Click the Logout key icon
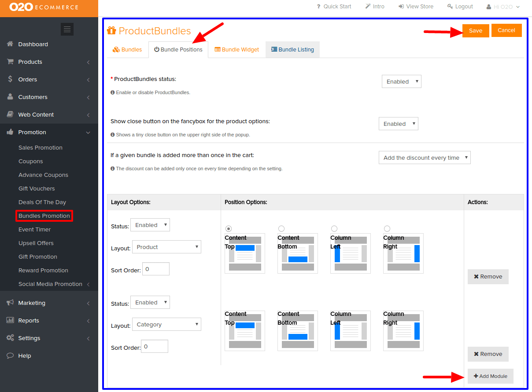The image size is (532, 392). tap(450, 7)
